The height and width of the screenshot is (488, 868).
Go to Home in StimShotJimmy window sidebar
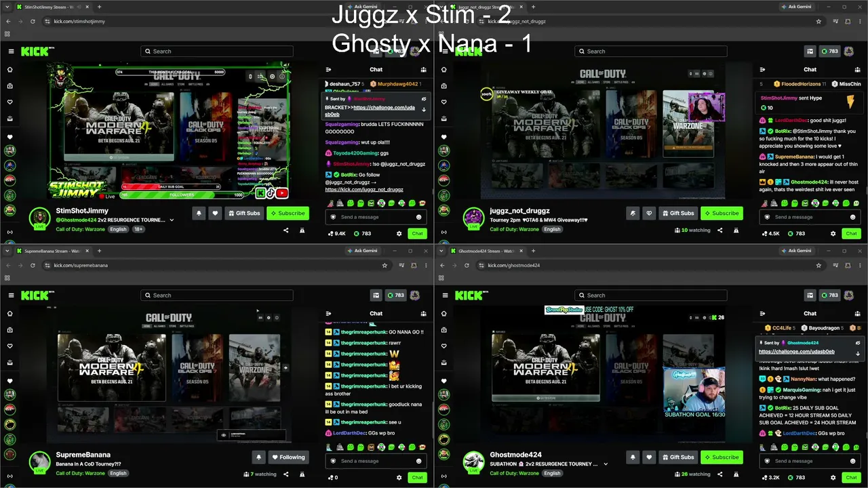(x=10, y=70)
